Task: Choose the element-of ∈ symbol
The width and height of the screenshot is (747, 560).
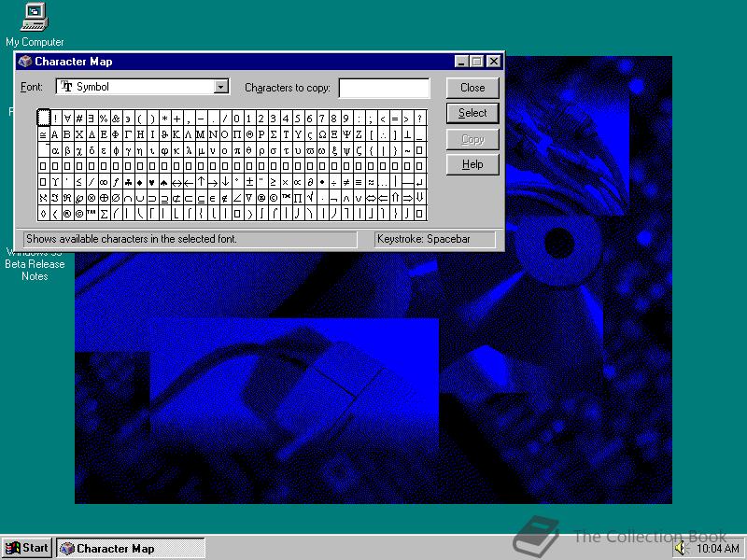Action: coord(213,197)
